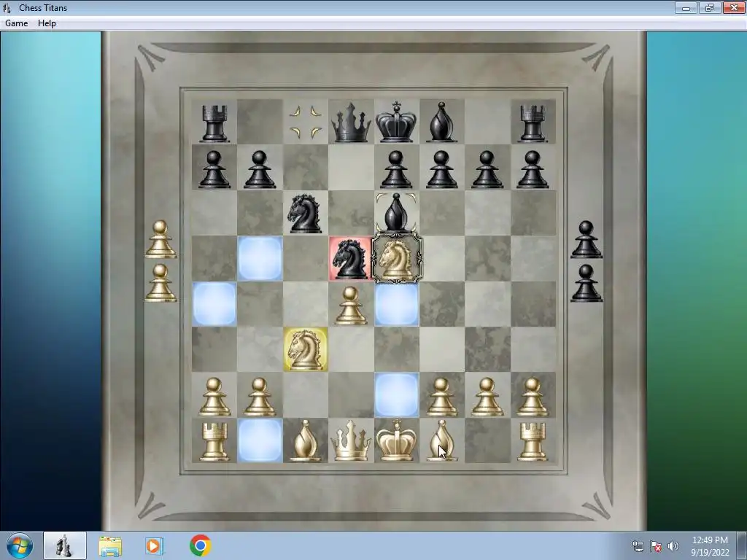Open network status tray icon
The height and width of the screenshot is (560, 747).
point(638,546)
